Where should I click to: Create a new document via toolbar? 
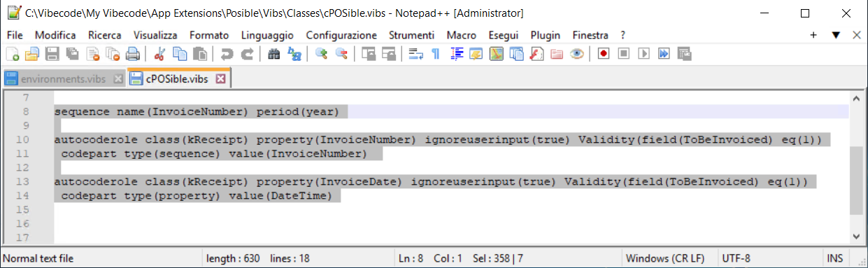[12, 54]
